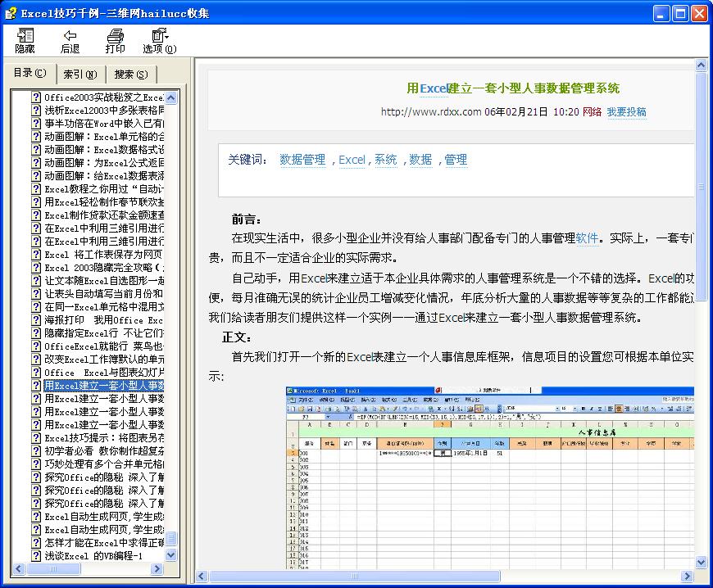Click the contents tree horizontal scroll thumb
Screen dimensions: 713x588
pyautogui.click(x=53, y=568)
